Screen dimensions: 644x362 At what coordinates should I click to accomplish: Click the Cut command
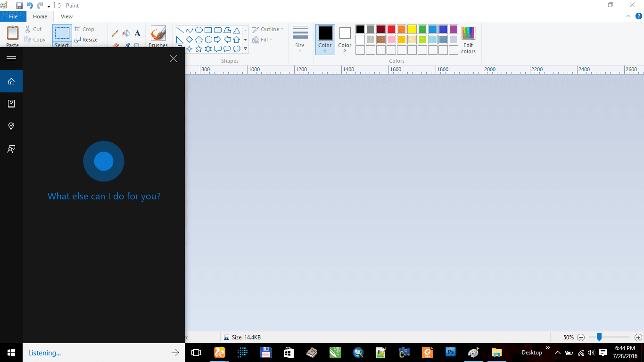tap(33, 29)
